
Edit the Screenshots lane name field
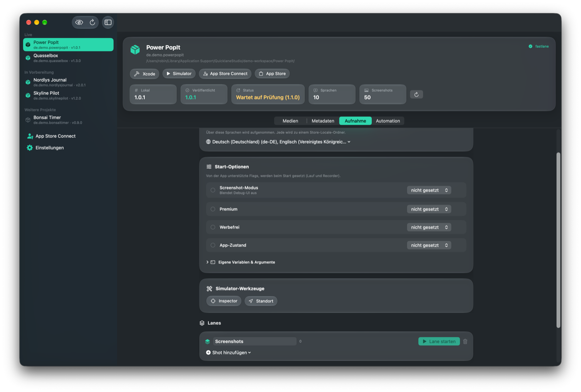click(x=255, y=341)
